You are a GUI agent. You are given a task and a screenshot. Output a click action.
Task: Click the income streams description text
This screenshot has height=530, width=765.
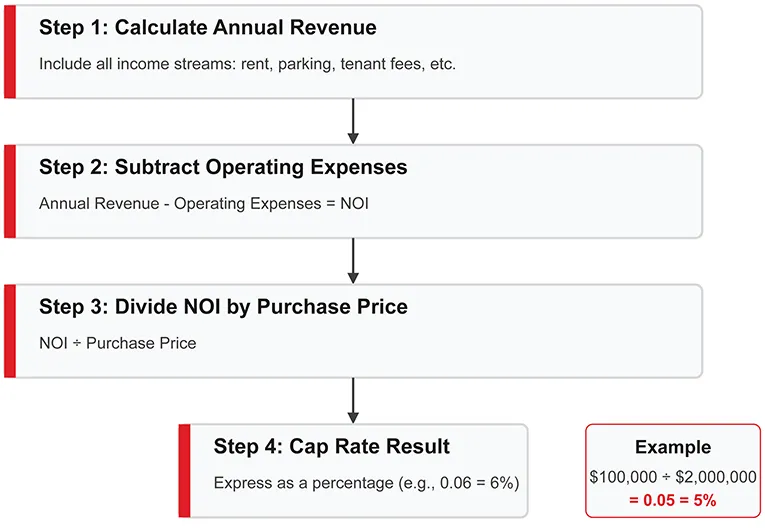coord(247,64)
